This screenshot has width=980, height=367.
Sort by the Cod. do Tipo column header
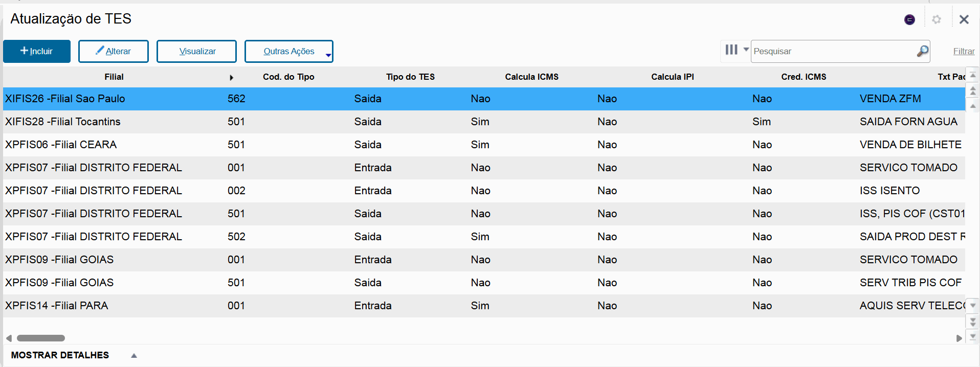click(x=288, y=77)
